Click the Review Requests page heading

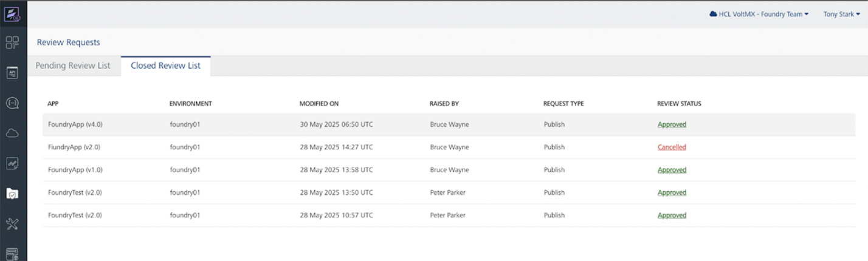point(68,42)
